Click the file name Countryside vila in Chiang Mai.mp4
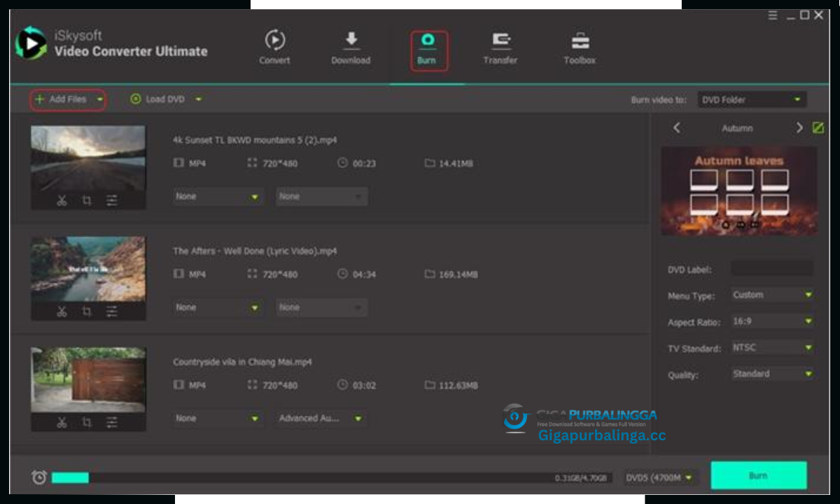Image resolution: width=840 pixels, height=504 pixels. click(x=243, y=362)
